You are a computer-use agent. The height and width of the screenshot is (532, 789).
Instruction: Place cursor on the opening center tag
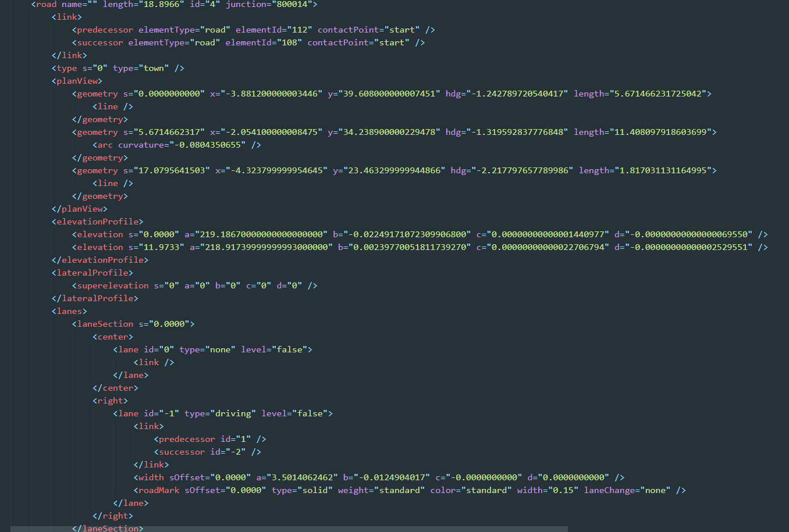click(x=113, y=337)
